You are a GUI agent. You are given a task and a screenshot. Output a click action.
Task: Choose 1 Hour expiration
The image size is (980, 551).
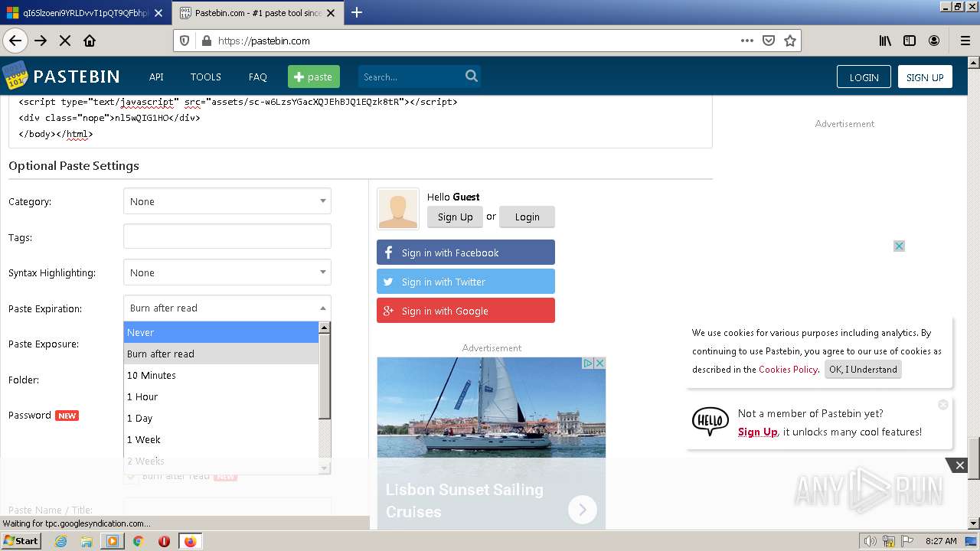tap(221, 396)
